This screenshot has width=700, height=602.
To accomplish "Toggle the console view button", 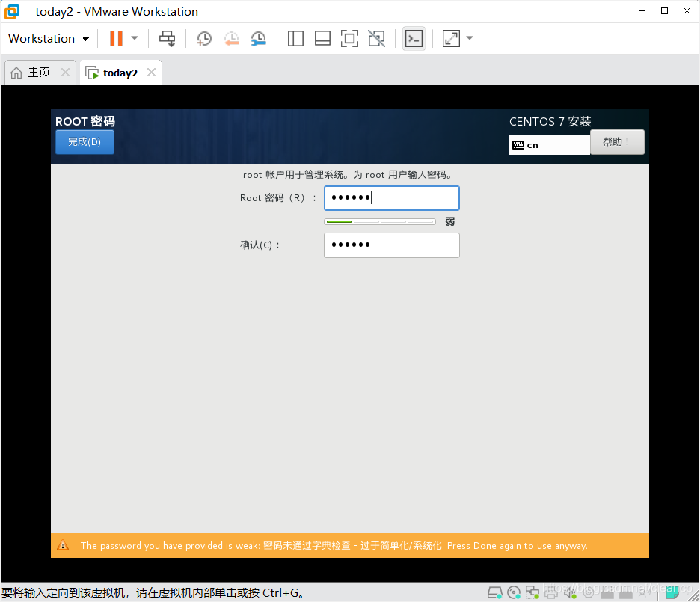I will [x=414, y=38].
